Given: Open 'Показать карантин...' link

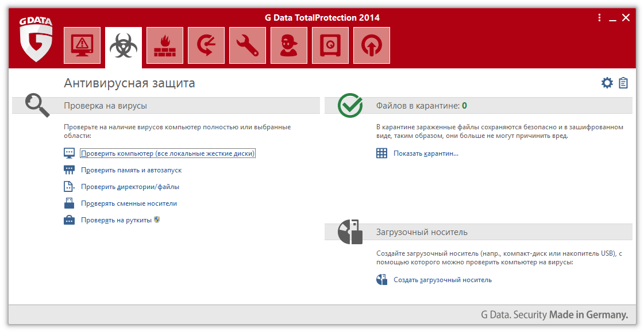Looking at the screenshot, I should 426,153.
